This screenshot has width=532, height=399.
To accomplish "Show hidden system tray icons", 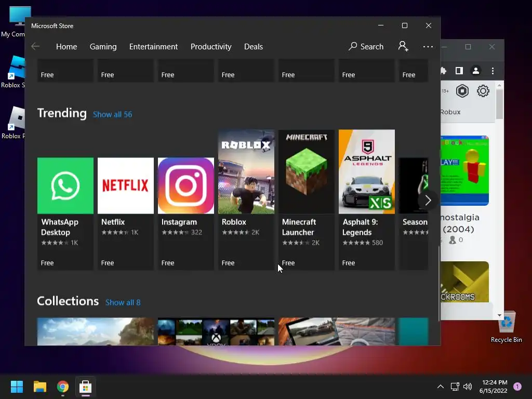I will [441, 387].
